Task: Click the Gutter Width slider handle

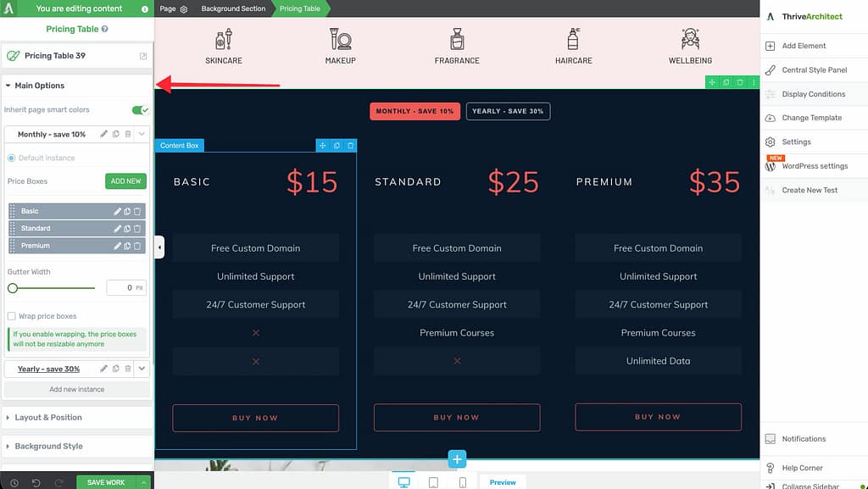Action: click(13, 288)
